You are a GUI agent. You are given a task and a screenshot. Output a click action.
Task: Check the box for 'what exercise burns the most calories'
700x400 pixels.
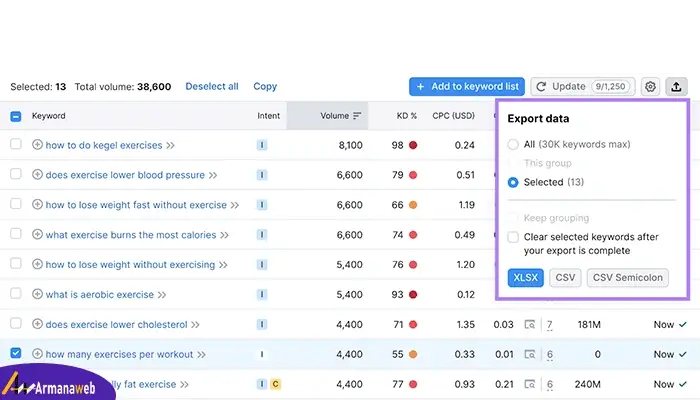16,233
